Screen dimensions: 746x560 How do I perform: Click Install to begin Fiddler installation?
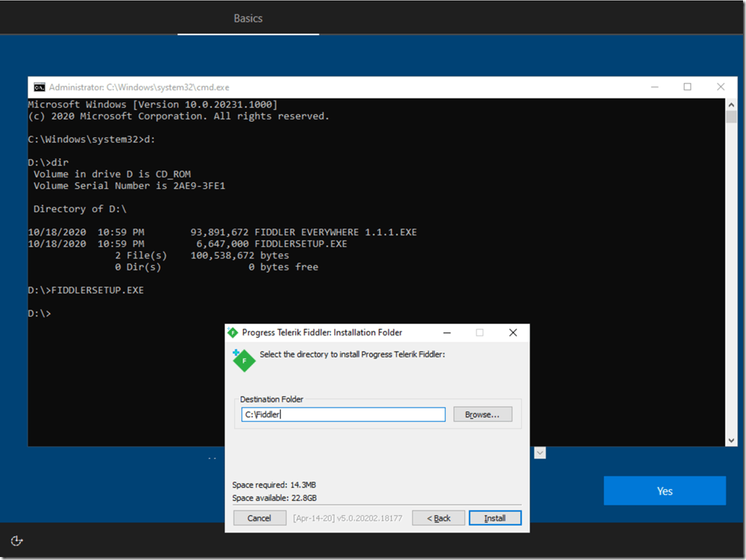pyautogui.click(x=495, y=517)
